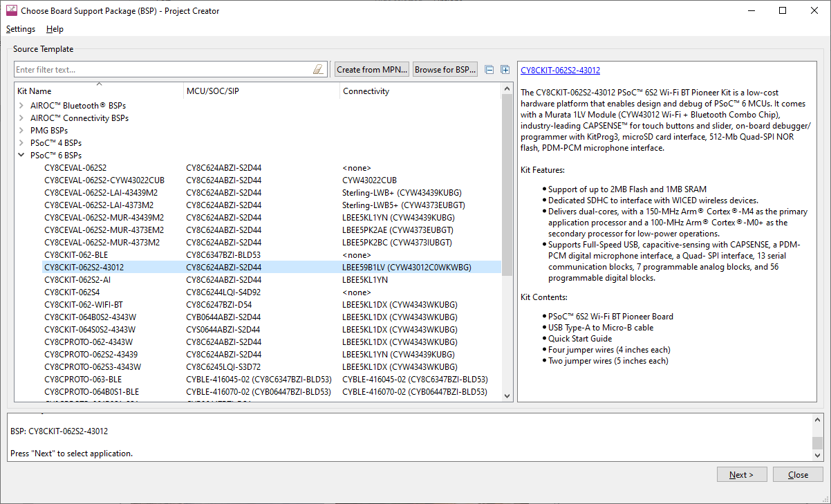Click the CYS0644ABZI-S2D44 MCU cell
Image resolution: width=831 pixels, height=504 pixels.
(x=223, y=330)
